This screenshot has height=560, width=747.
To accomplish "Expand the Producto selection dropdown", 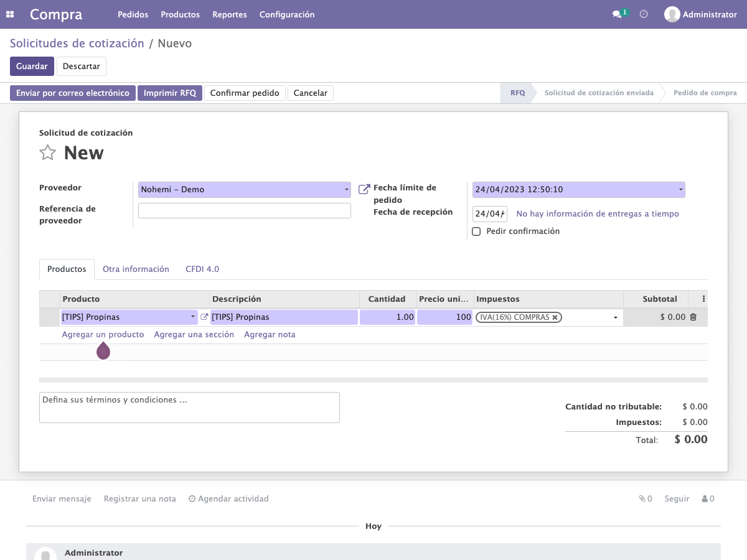I will point(193,317).
